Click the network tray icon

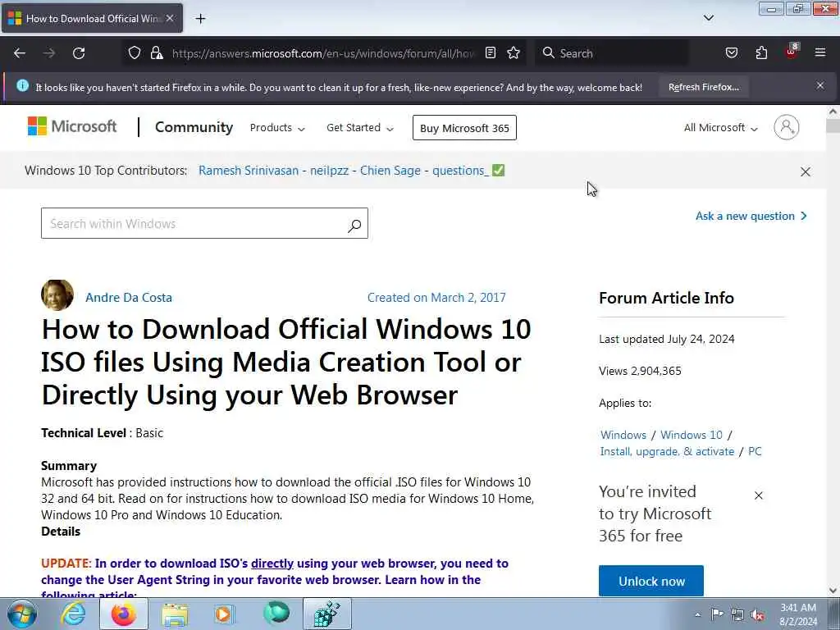tap(737, 614)
